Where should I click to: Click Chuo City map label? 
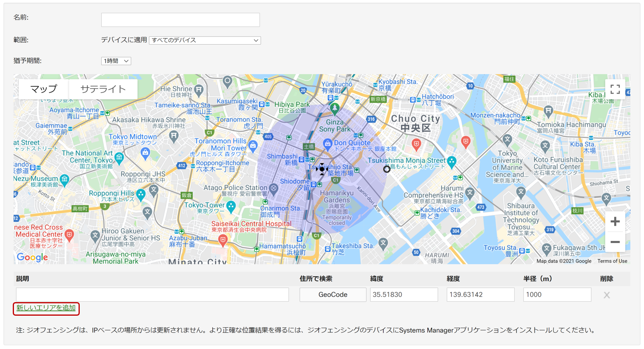(x=416, y=123)
